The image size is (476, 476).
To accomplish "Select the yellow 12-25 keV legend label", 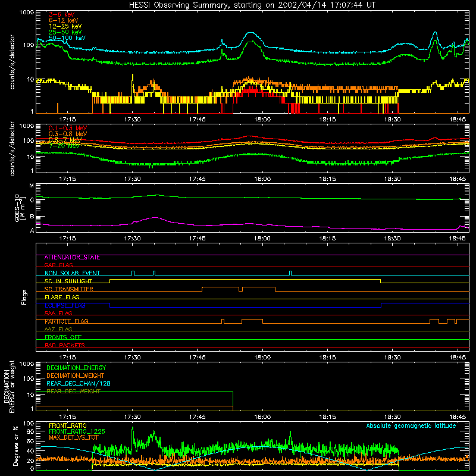I will pyautogui.click(x=65, y=26).
